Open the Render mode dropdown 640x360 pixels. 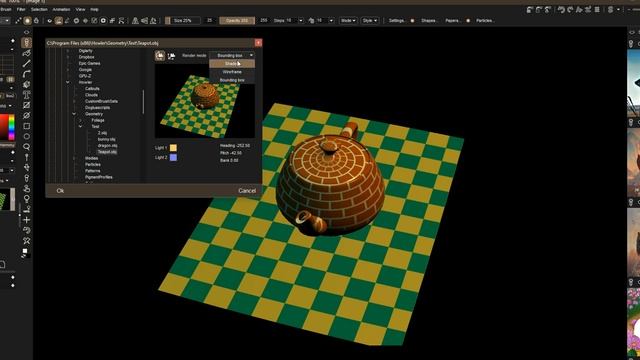point(232,56)
